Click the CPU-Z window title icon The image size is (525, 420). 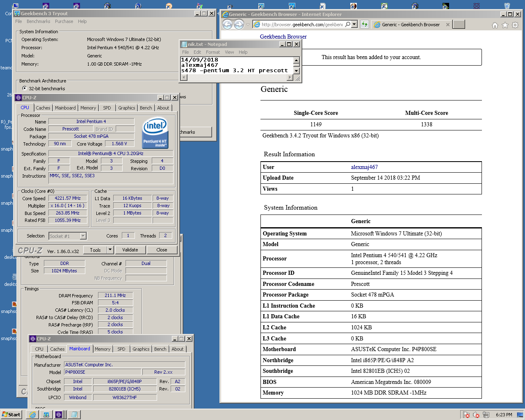18,98
